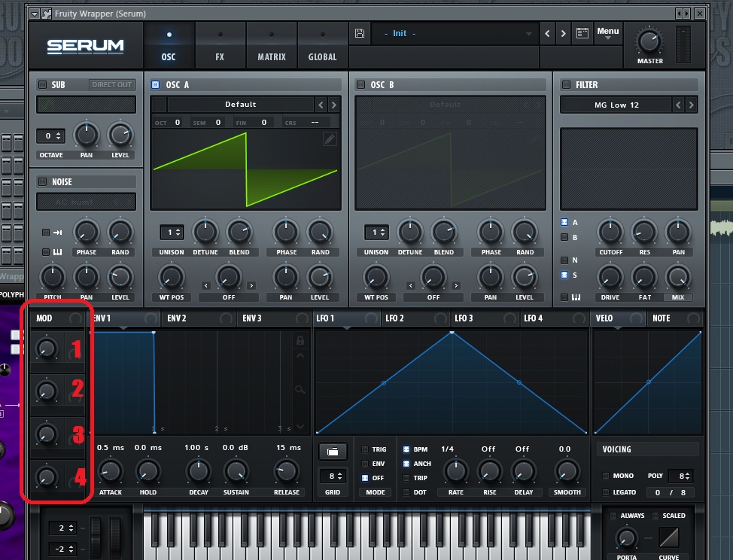Image resolution: width=733 pixels, height=560 pixels.
Task: Select next OSC A wavetable arrow
Action: 334,105
